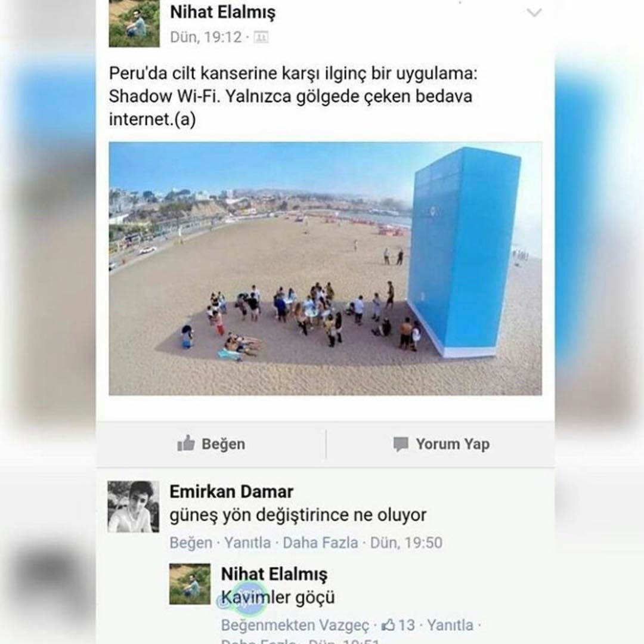This screenshot has height=644, width=644.
Task: Open post timestamp Dün, 19:12
Action: click(x=206, y=38)
